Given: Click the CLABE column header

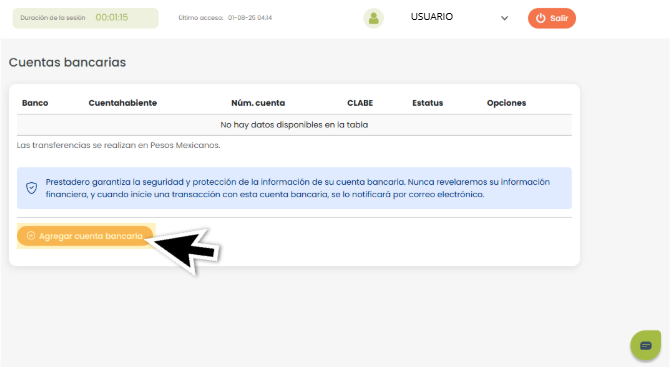Looking at the screenshot, I should click(360, 103).
